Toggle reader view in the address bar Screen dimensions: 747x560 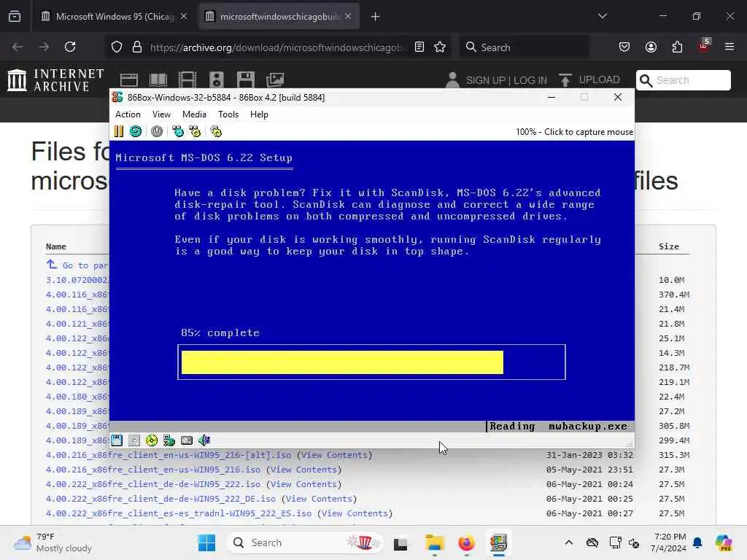(419, 47)
